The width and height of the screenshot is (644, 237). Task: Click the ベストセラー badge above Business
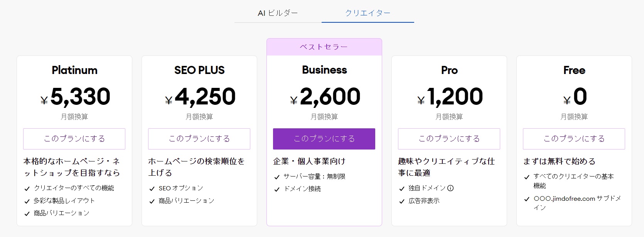point(324,47)
